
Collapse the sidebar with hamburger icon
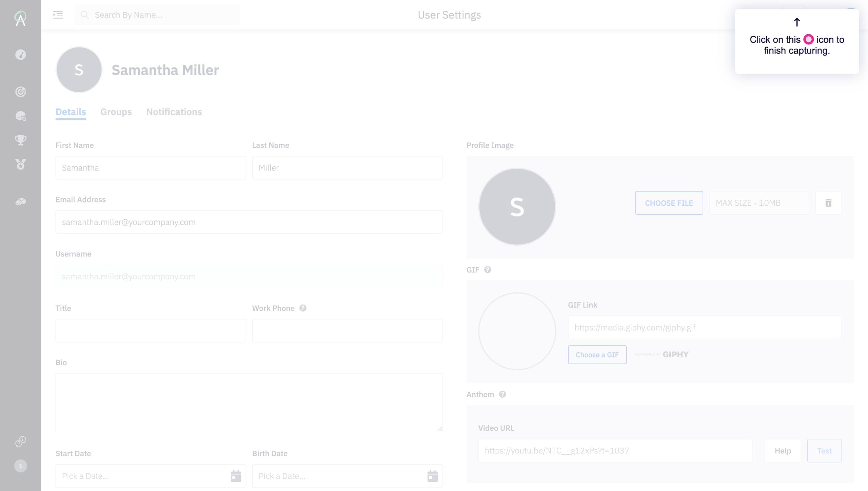pos(58,15)
